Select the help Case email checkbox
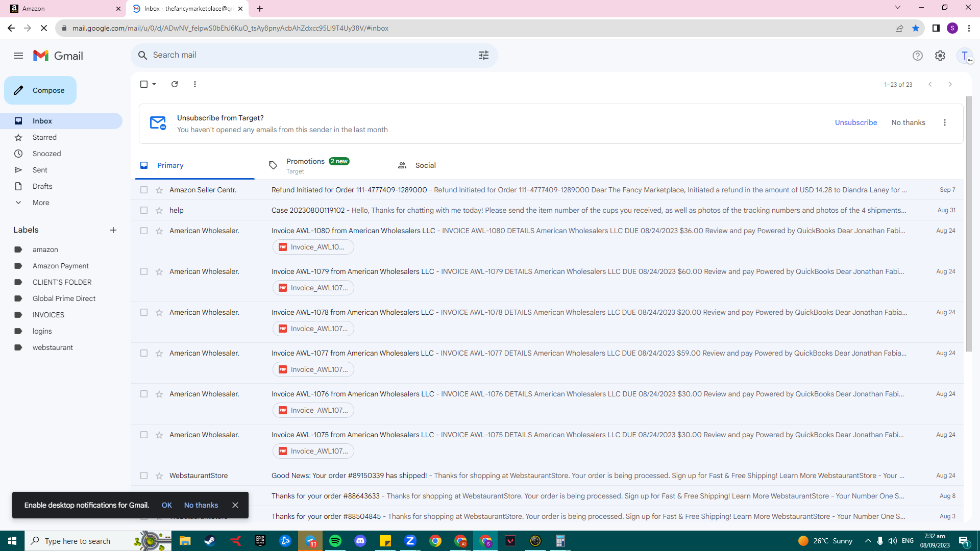980x551 pixels. 144,210
